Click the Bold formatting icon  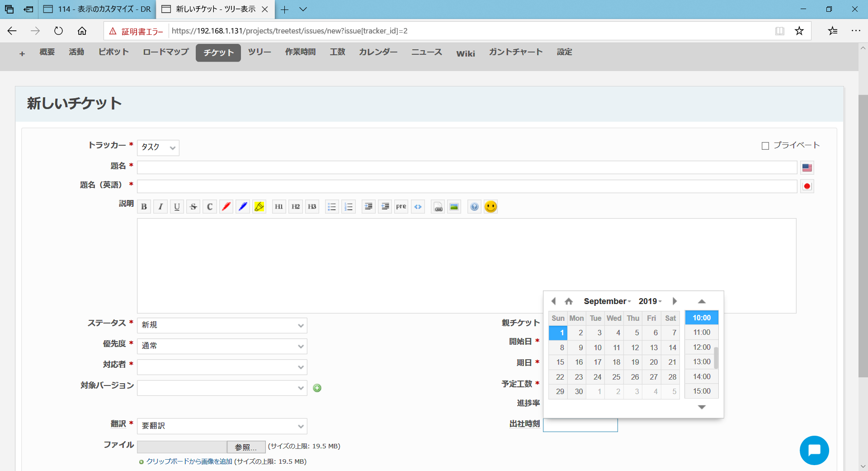[144, 207]
